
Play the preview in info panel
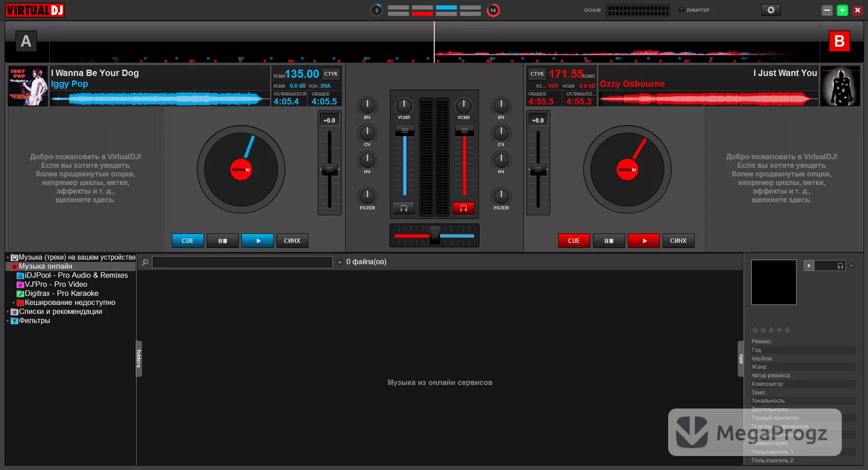[809, 266]
